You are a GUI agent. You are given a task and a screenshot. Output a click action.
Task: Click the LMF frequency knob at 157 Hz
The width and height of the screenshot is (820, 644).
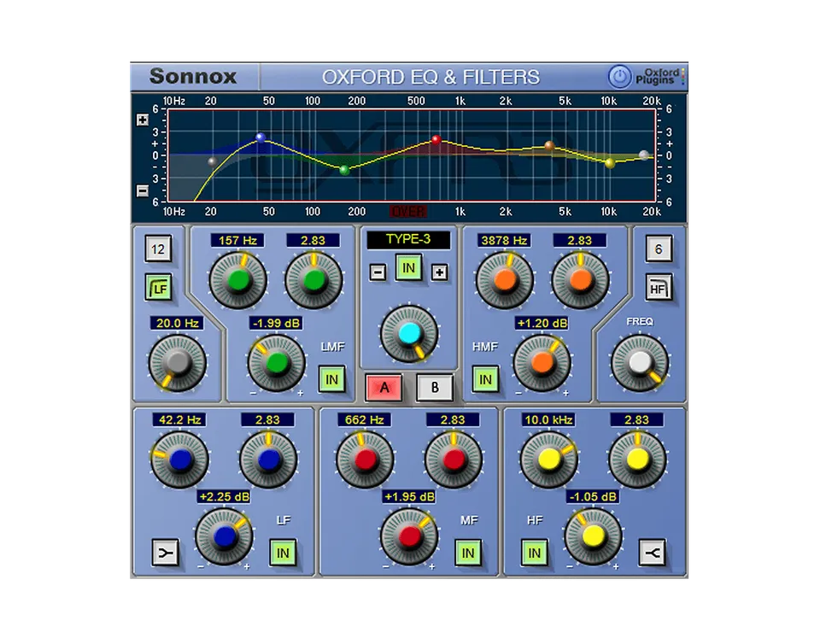pyautogui.click(x=238, y=280)
